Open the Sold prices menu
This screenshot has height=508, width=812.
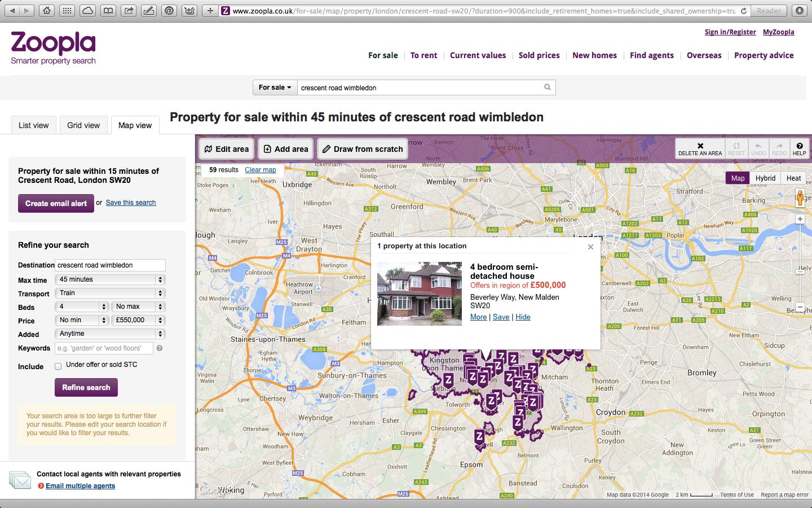point(539,55)
